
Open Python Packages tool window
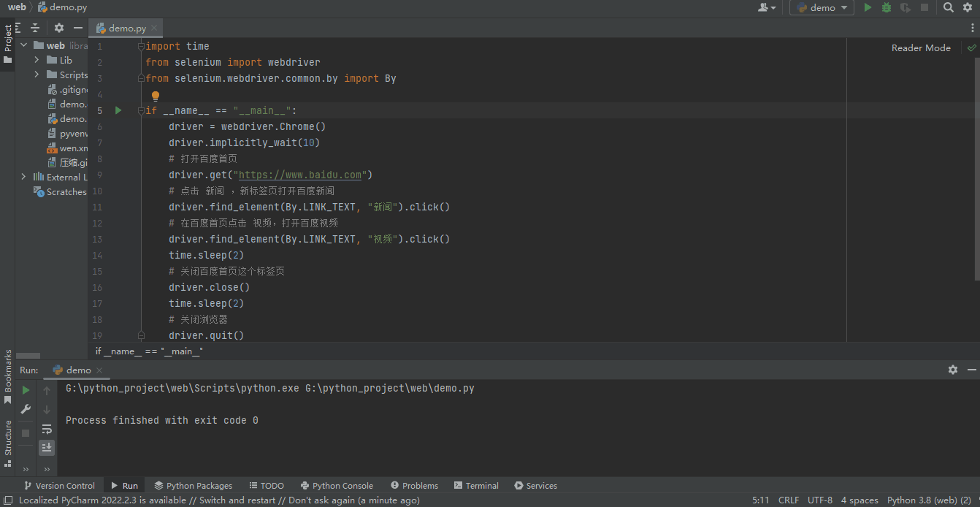tap(193, 485)
